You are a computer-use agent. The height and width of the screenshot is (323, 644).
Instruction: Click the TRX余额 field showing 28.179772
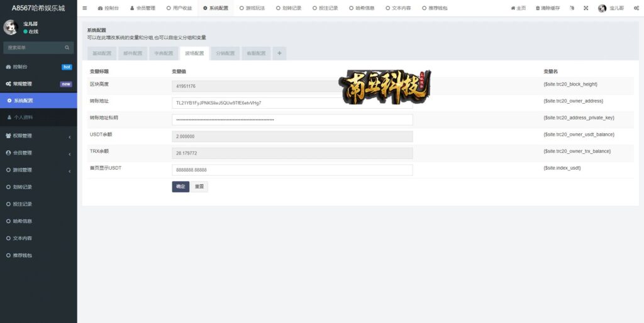click(x=292, y=153)
